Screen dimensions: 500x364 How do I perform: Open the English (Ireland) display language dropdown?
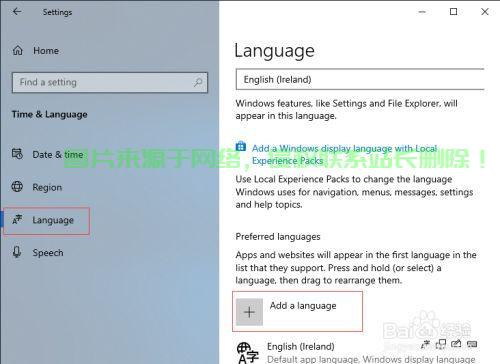tap(360, 79)
